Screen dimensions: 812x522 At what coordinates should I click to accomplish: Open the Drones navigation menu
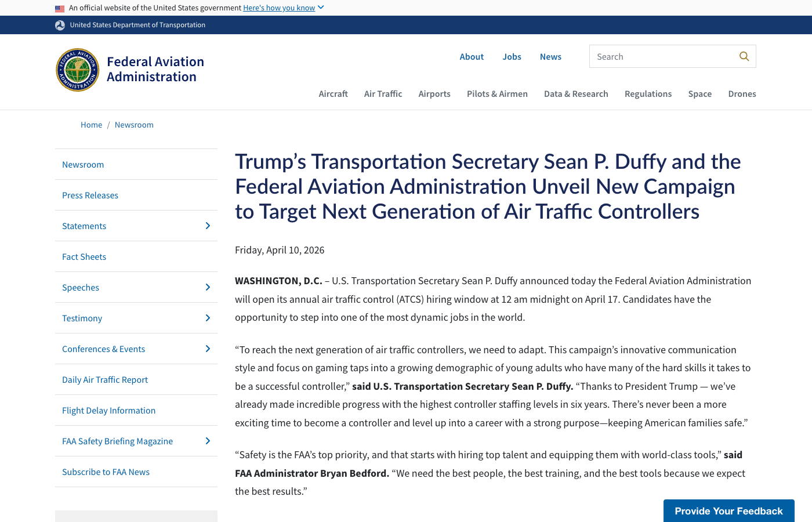point(742,93)
